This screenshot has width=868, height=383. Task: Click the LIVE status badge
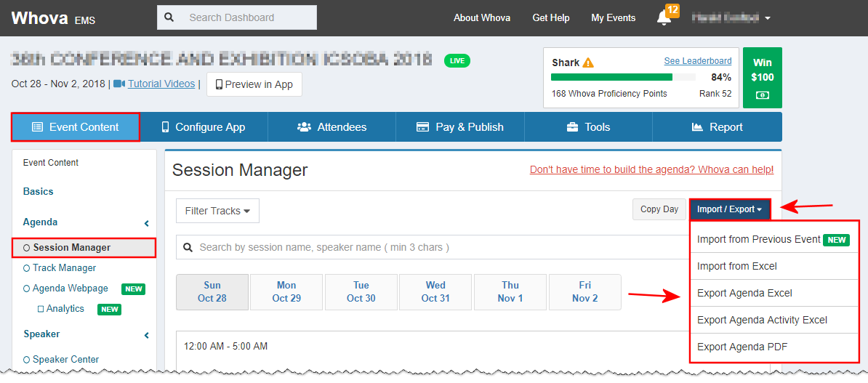pos(457,61)
